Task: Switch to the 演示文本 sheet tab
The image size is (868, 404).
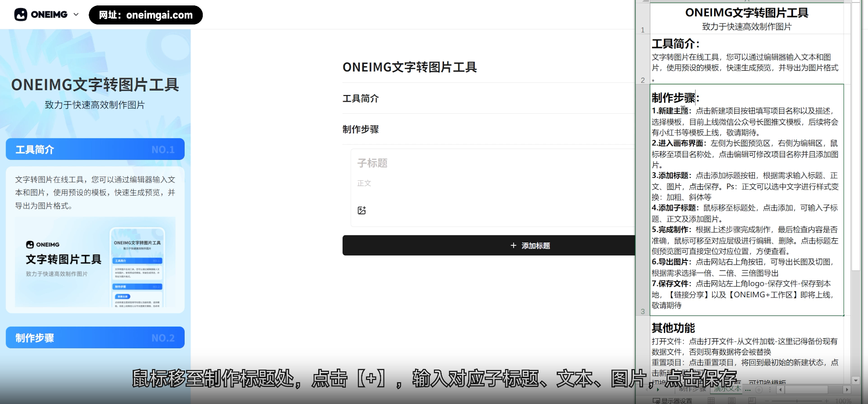Action: point(727,389)
